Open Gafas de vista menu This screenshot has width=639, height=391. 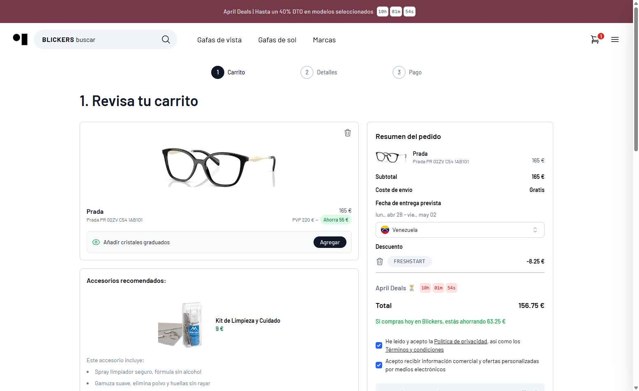coord(219,40)
